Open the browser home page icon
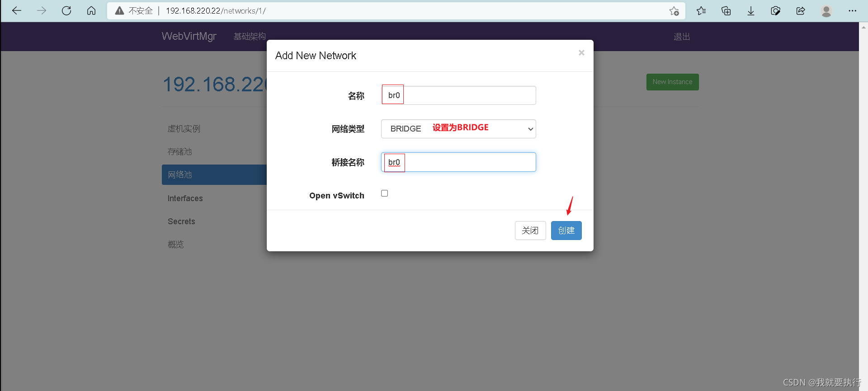 coord(91,11)
